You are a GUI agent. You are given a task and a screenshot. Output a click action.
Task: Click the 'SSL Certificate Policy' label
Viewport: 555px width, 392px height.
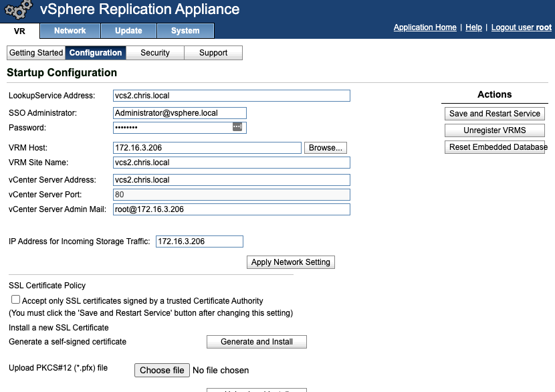tap(47, 286)
